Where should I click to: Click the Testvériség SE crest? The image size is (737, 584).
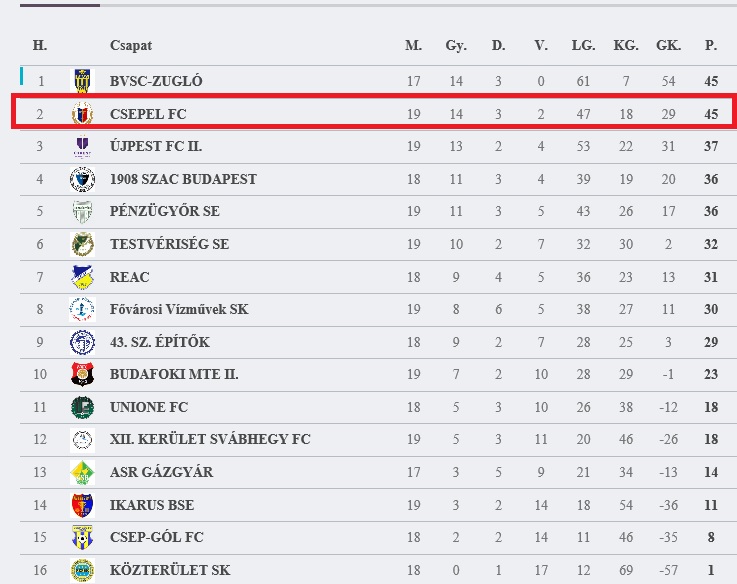coord(82,244)
